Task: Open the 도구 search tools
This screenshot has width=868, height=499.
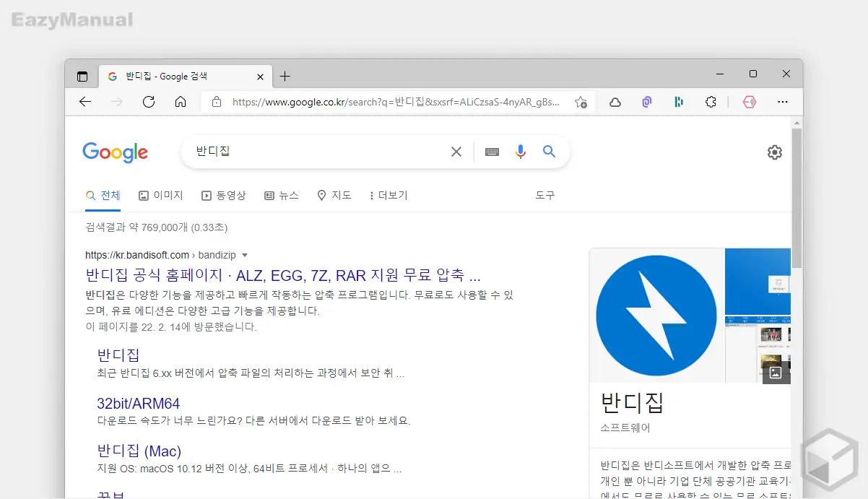Action: pos(545,196)
